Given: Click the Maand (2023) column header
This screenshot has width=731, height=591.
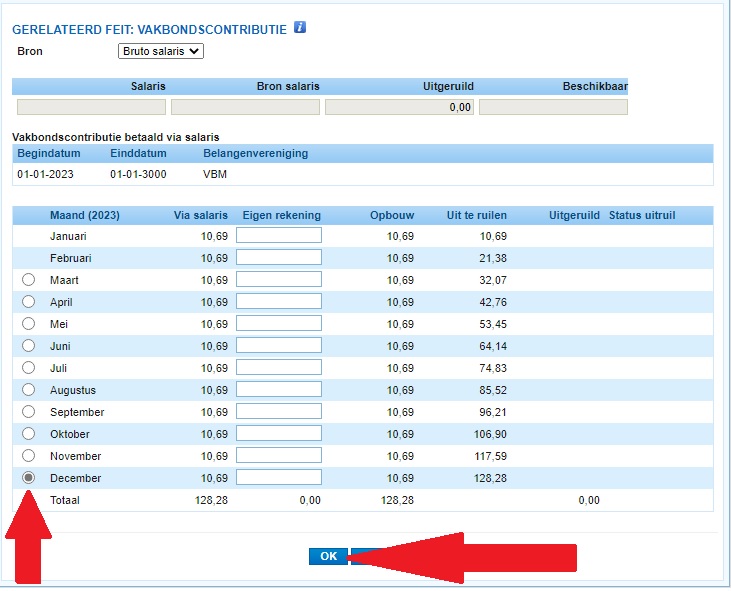Looking at the screenshot, I should (85, 215).
